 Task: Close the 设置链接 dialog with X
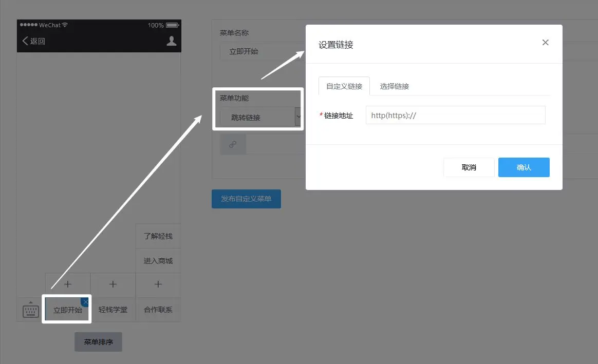coord(546,43)
